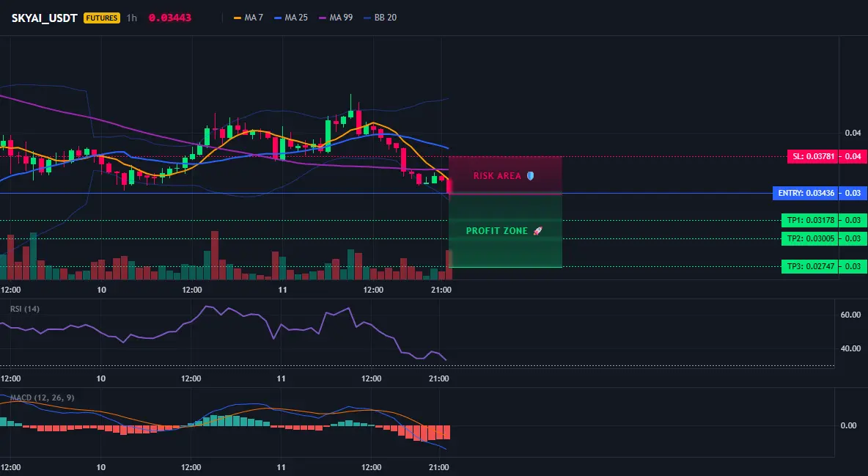
Task: Click the 0.00 MACD axis value
Action: [x=849, y=425]
